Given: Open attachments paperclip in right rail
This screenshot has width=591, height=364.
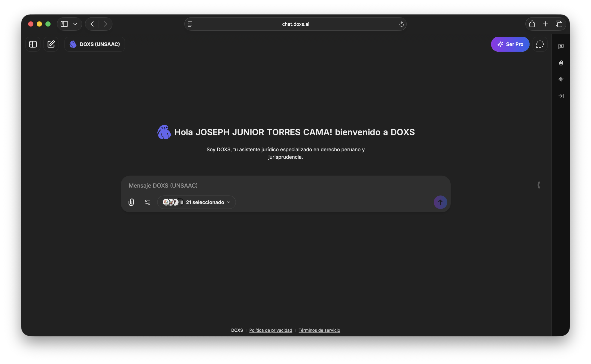Looking at the screenshot, I should coord(561,63).
